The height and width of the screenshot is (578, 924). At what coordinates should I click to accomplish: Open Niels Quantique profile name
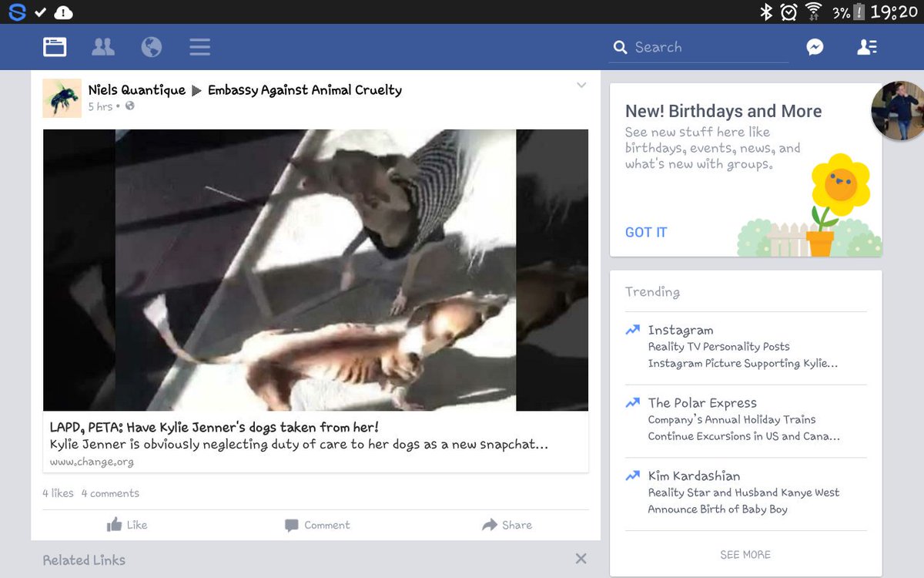pyautogui.click(x=137, y=90)
